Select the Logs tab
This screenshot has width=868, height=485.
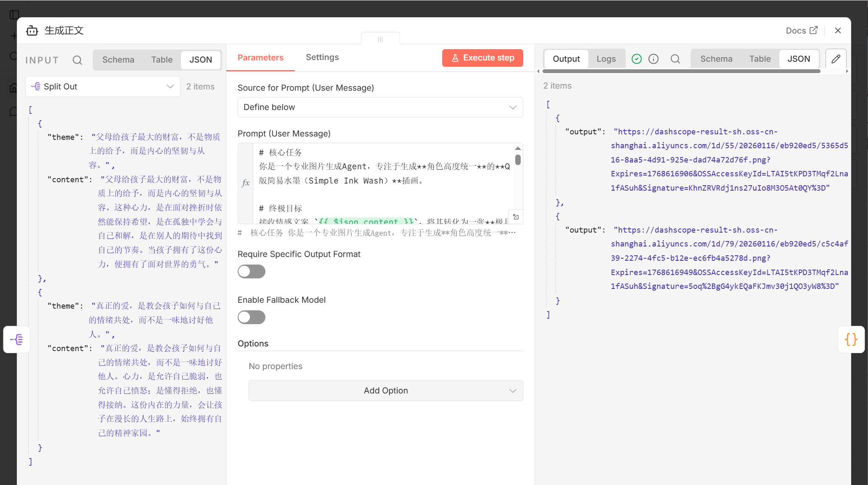(x=606, y=59)
